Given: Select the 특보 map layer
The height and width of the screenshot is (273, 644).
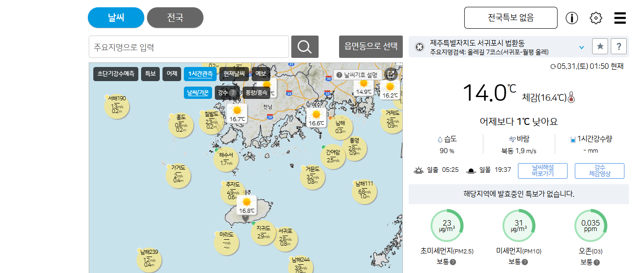Looking at the screenshot, I should click(x=150, y=74).
